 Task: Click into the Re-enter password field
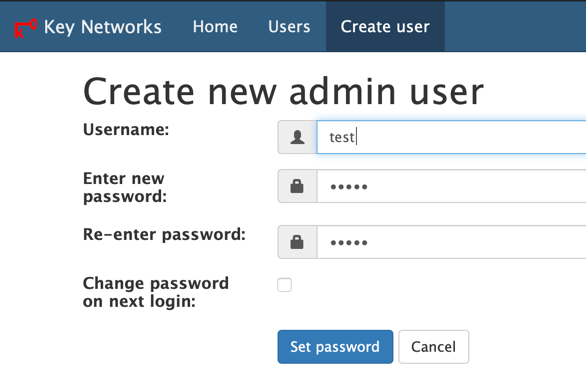coord(451,242)
